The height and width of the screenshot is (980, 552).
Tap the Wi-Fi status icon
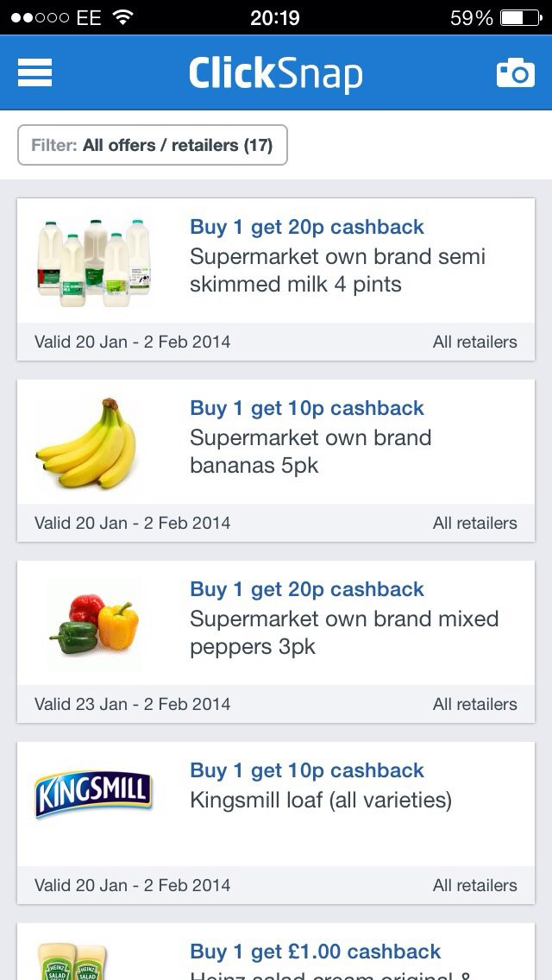coord(124,17)
